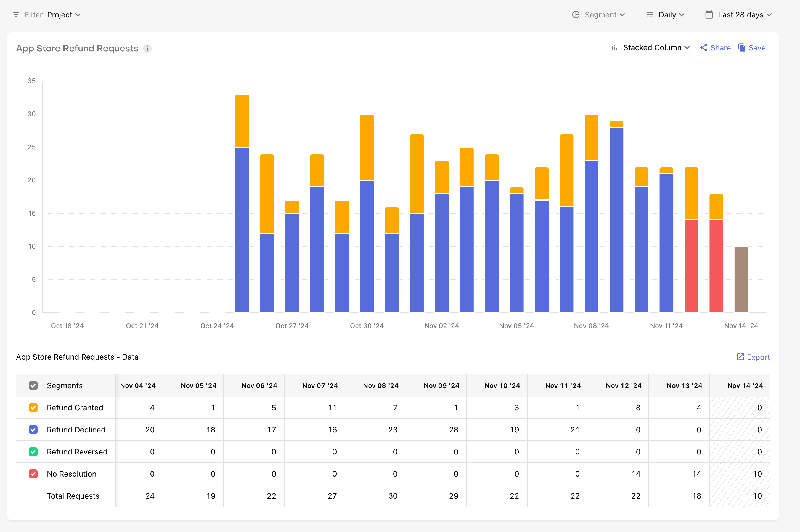Click the Save button label

coord(757,48)
